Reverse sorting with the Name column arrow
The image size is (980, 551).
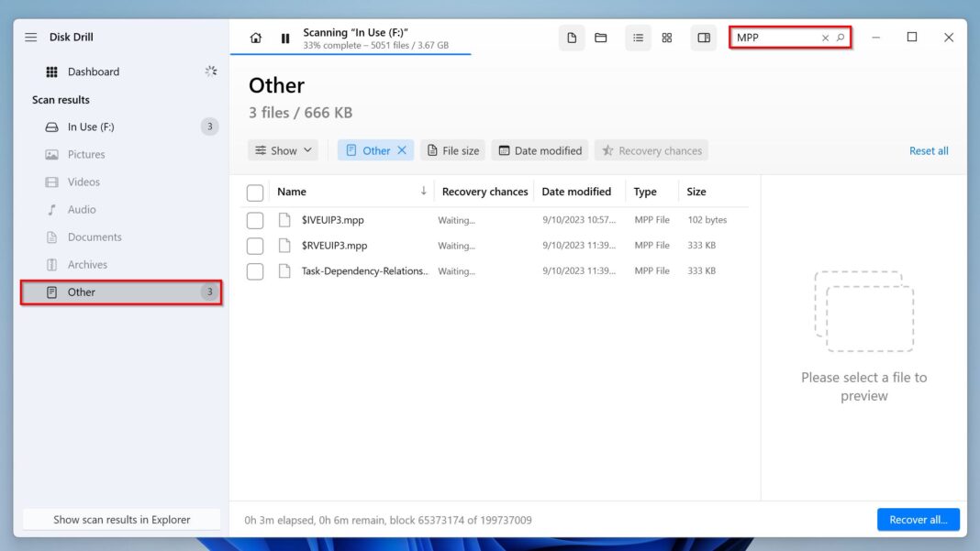[422, 191]
